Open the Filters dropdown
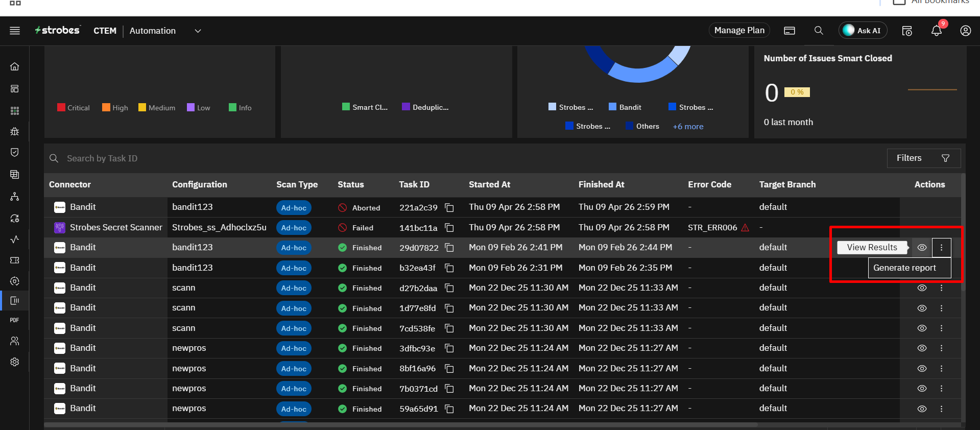Viewport: 980px width, 430px height. click(x=924, y=158)
